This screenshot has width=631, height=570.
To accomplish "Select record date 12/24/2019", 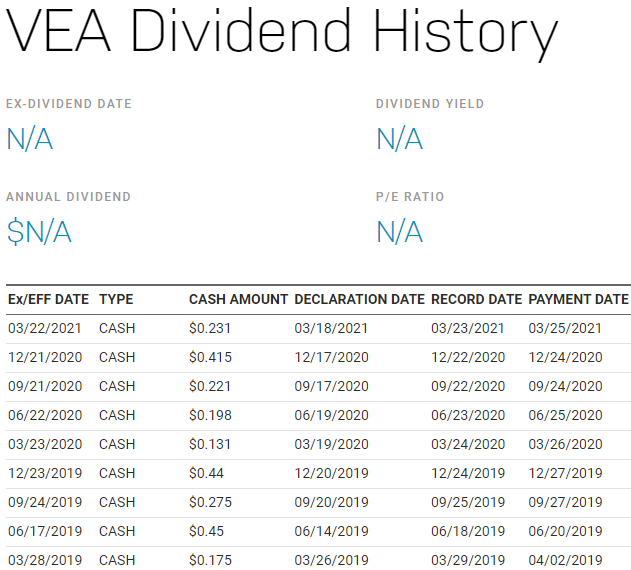I will click(x=468, y=473).
